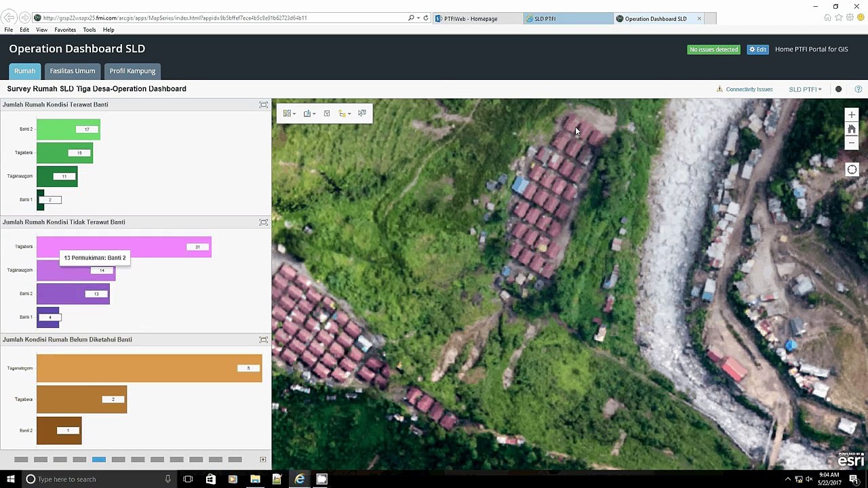Viewport: 868px width, 488px height.
Task: Open Internet Explorer taskbar icon
Action: [299, 479]
